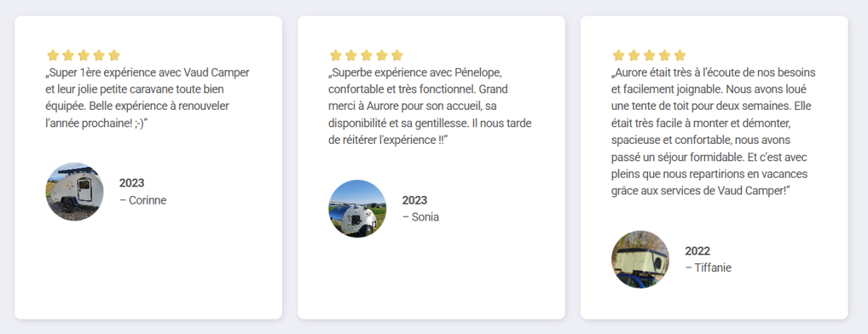Viewport: 868px width, 334px height.
Task: Click Corinne's review text about Vaud Camper
Action: (x=148, y=98)
